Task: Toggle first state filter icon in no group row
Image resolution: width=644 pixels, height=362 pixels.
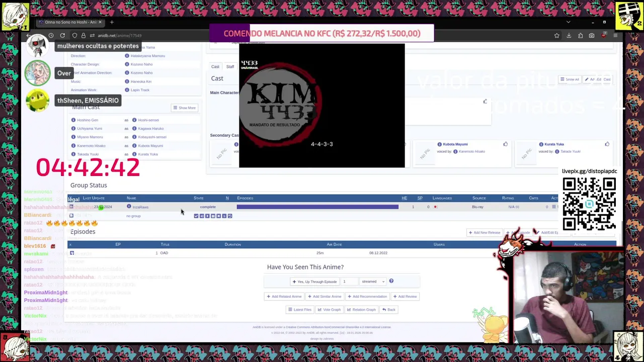Action: pos(196,216)
